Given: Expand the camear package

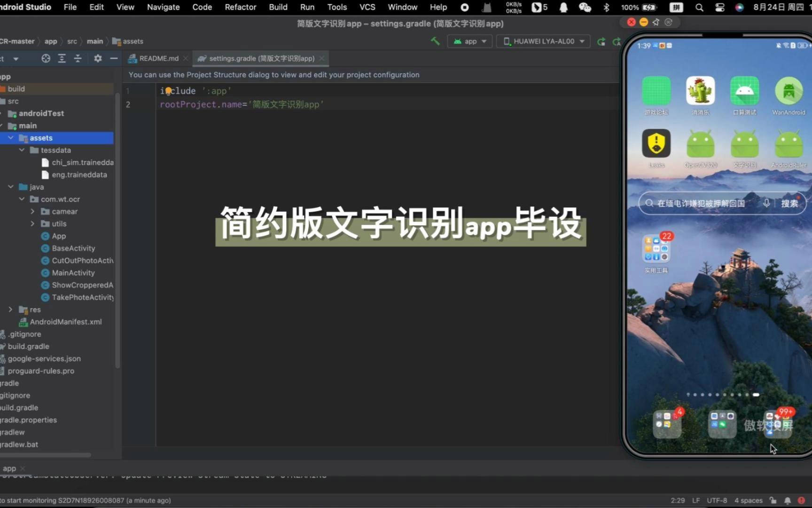Looking at the screenshot, I should [x=32, y=212].
